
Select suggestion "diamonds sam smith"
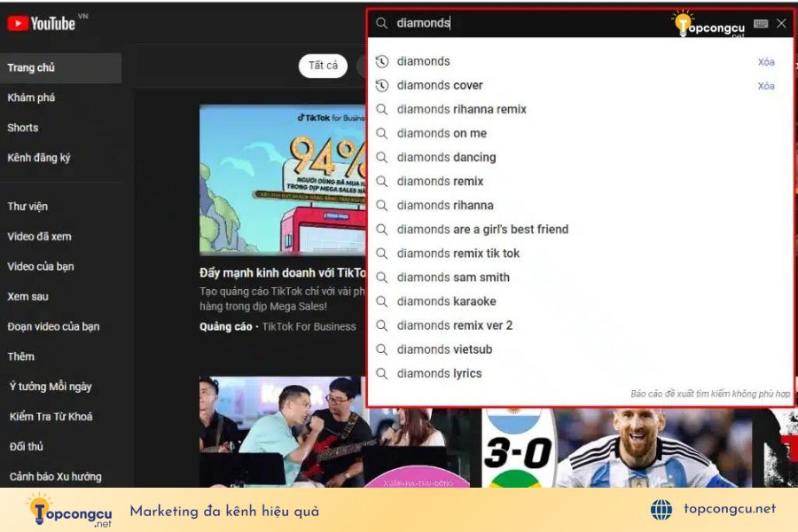pos(453,277)
